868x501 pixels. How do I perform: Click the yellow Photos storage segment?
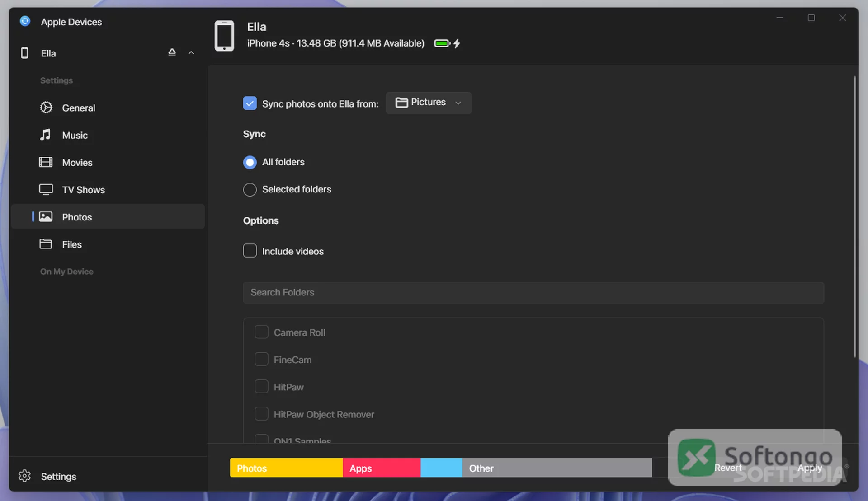click(x=286, y=468)
